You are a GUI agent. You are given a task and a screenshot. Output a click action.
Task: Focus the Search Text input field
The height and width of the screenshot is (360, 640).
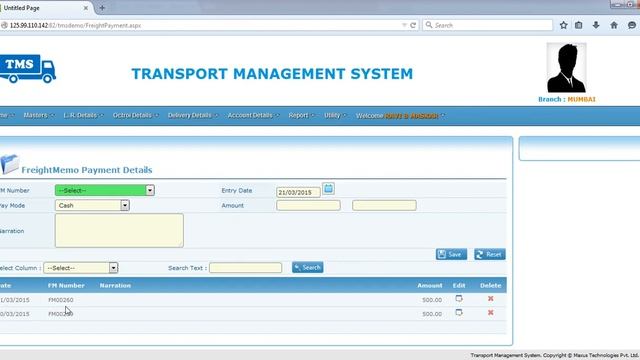tap(245, 268)
